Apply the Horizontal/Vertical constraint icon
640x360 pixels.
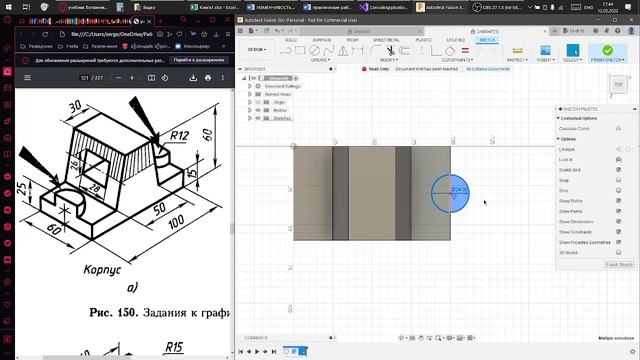(x=422, y=51)
